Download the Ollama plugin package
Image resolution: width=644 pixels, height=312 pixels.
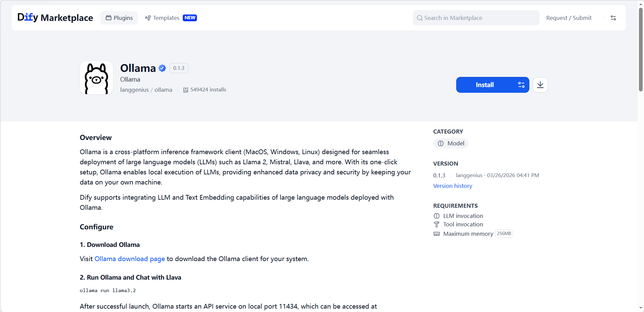(x=540, y=85)
